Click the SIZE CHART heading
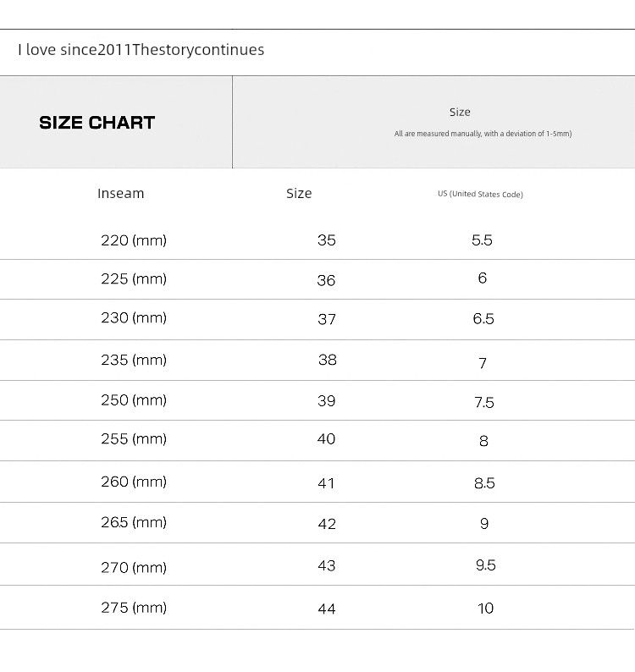Image resolution: width=635 pixels, height=672 pixels. [x=97, y=123]
